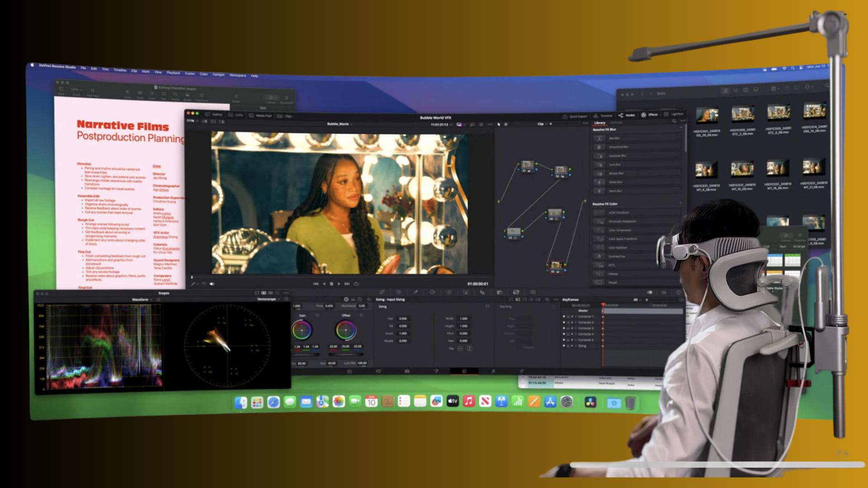The width and height of the screenshot is (868, 488).
Task: Open the Clip mode dropdown above nodes
Action: (542, 124)
